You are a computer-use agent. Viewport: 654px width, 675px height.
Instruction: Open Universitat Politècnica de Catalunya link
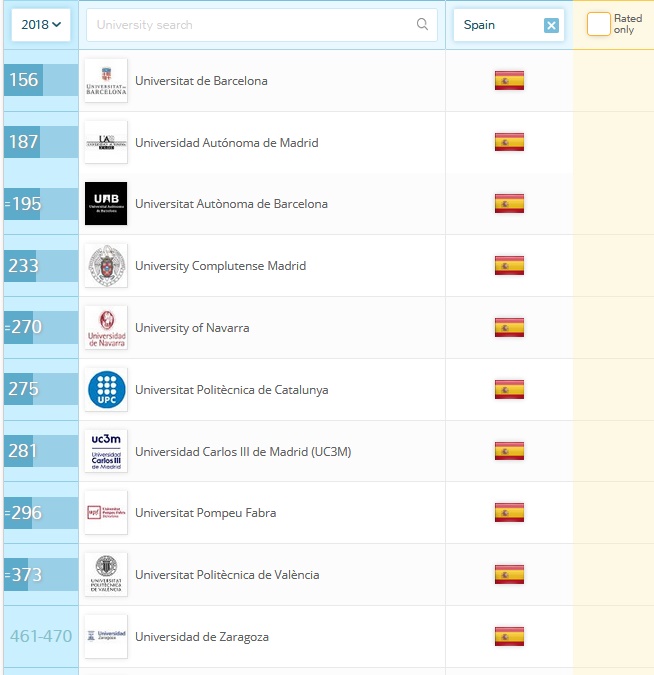(x=232, y=390)
